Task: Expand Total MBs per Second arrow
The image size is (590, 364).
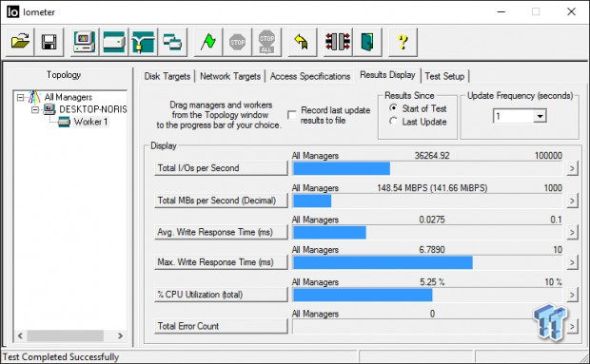Action: (572, 201)
